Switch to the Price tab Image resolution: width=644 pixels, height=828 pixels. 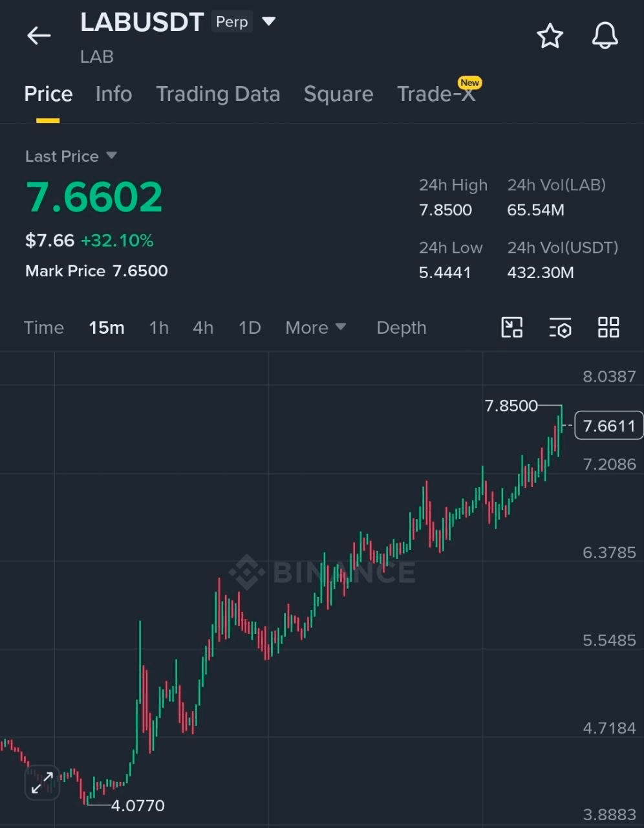[x=48, y=94]
